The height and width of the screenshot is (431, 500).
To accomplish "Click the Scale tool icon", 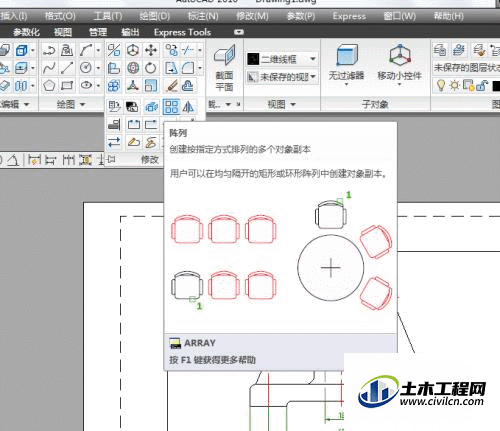I will coord(151,86).
